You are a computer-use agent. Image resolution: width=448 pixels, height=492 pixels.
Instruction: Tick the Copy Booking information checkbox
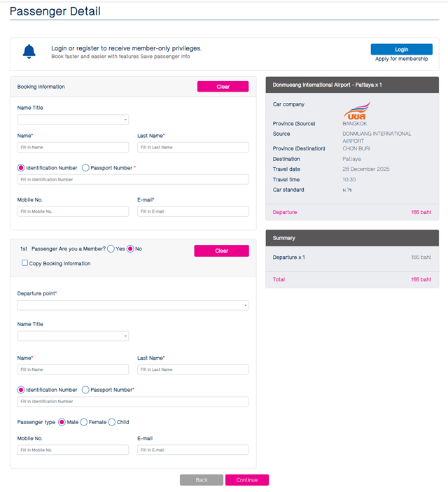tap(24, 263)
